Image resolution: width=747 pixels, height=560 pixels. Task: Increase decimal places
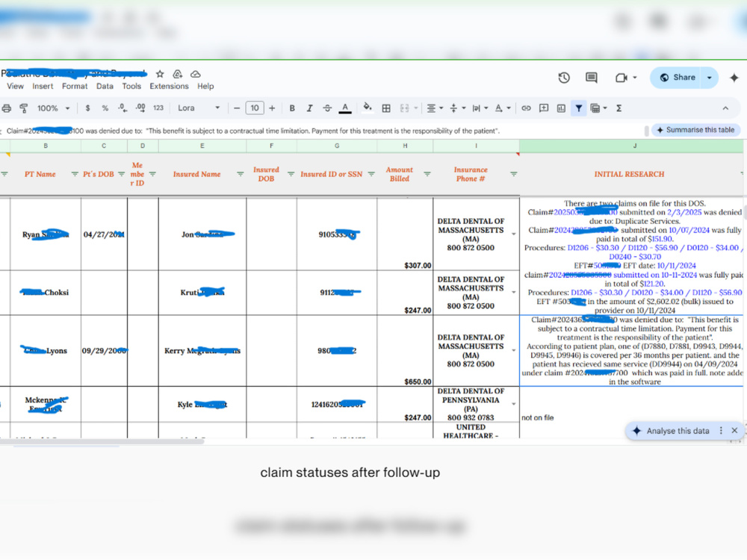(x=140, y=108)
